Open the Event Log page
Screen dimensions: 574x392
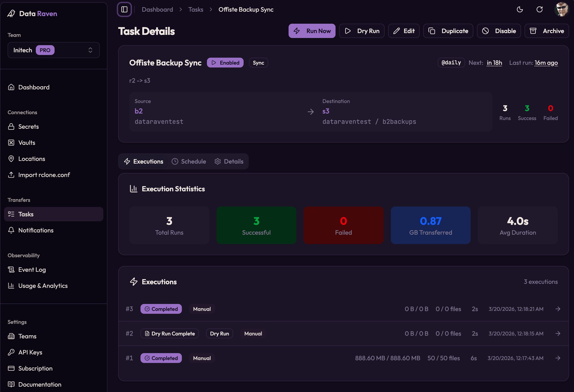click(x=32, y=269)
